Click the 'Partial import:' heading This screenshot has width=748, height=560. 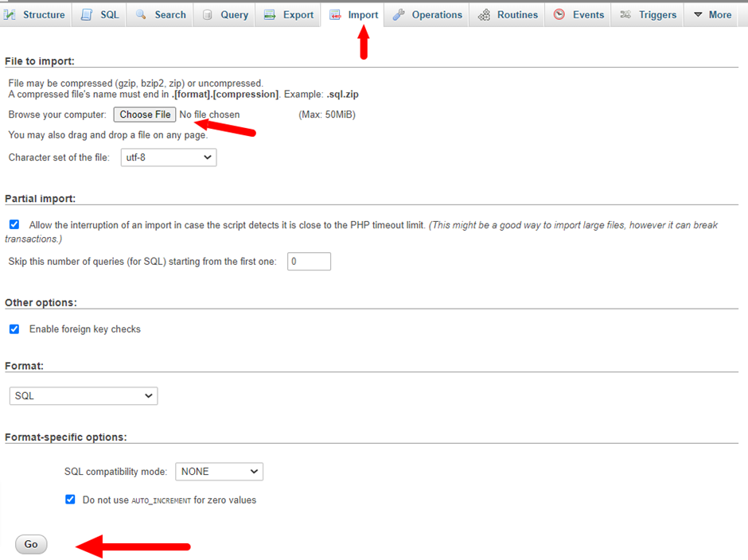tap(40, 198)
